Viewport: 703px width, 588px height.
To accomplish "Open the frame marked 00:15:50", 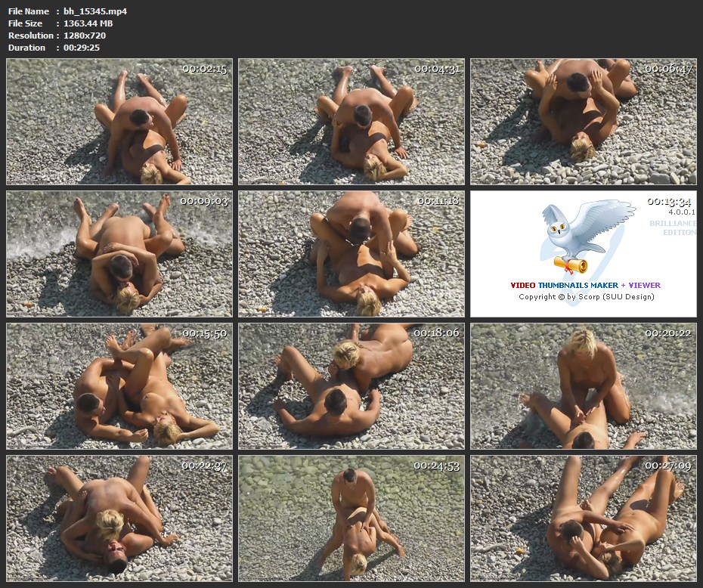I will click(x=119, y=386).
